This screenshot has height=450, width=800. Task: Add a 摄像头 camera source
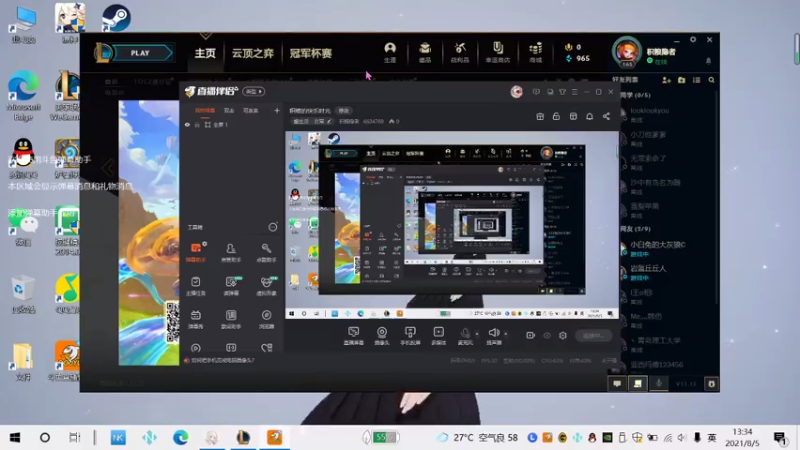[382, 336]
